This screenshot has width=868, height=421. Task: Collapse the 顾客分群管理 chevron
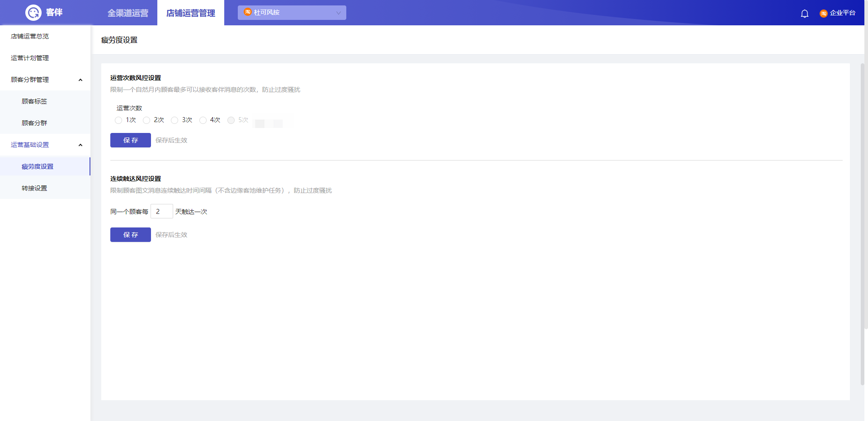(x=80, y=80)
